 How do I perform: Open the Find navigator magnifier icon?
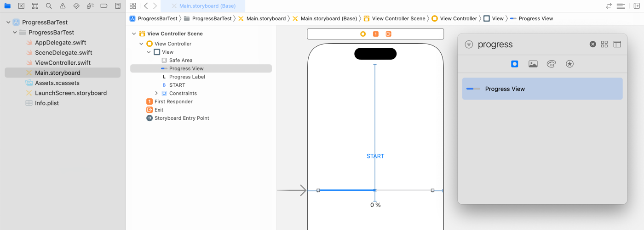point(49,6)
